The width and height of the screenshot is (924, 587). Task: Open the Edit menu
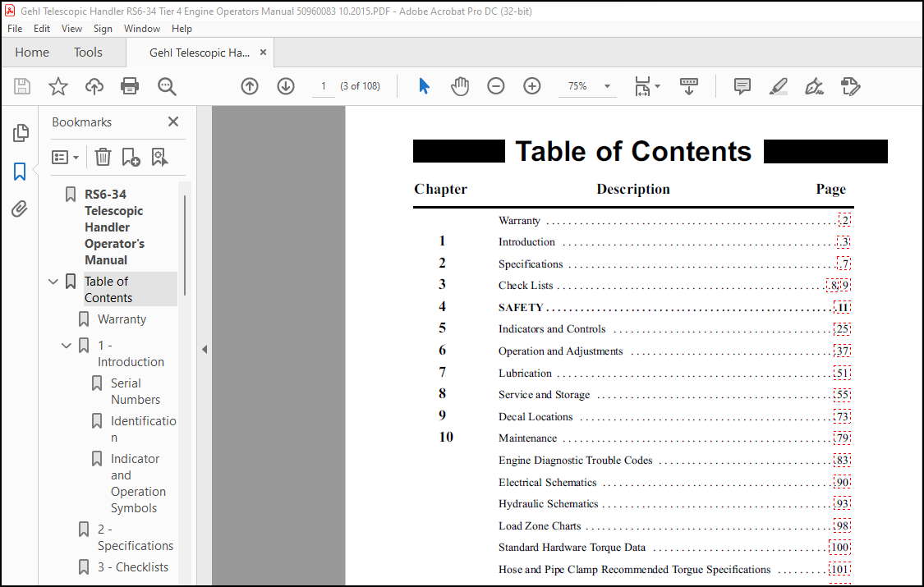(41, 28)
